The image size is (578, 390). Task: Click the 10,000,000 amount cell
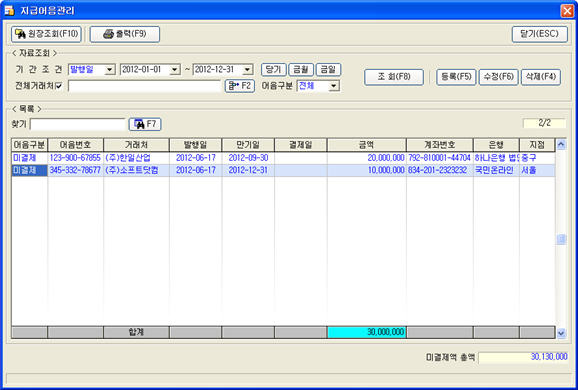pyautogui.click(x=367, y=170)
